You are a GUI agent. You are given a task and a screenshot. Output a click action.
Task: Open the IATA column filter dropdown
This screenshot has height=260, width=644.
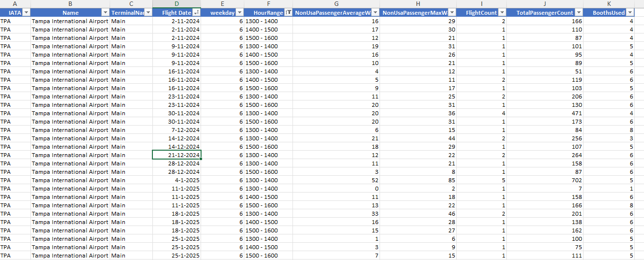pyautogui.click(x=26, y=12)
